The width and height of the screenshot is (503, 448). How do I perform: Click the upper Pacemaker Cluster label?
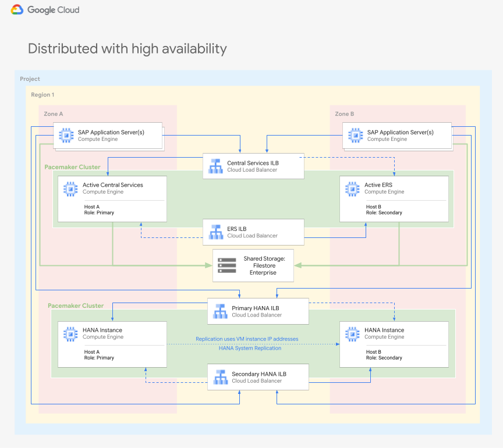click(x=72, y=167)
